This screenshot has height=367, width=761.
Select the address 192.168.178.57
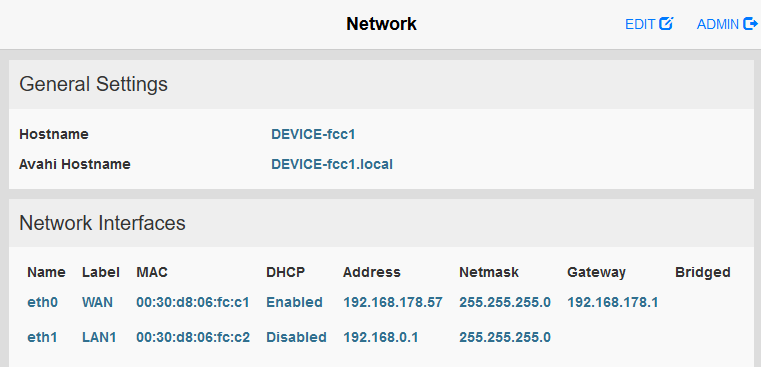tap(393, 302)
